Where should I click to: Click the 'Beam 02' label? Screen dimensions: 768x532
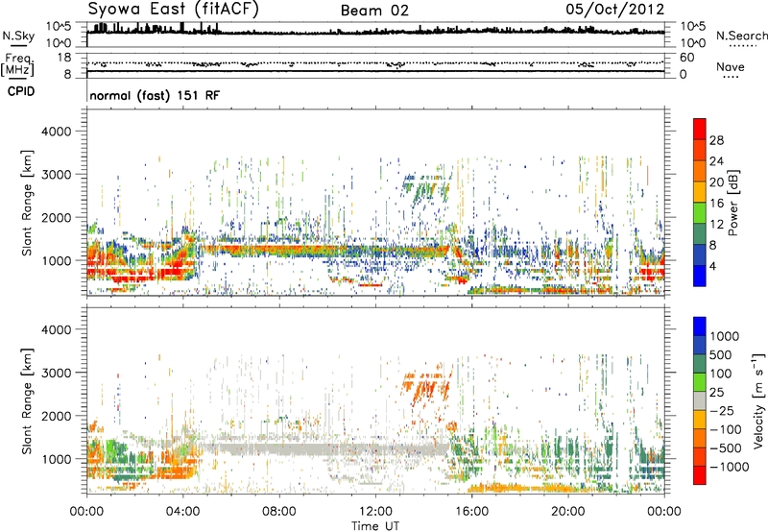374,11
